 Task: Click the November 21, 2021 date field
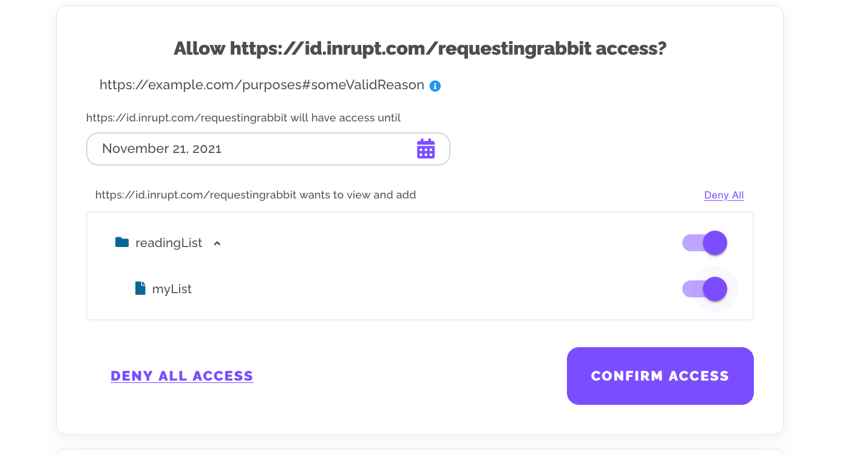coord(268,149)
